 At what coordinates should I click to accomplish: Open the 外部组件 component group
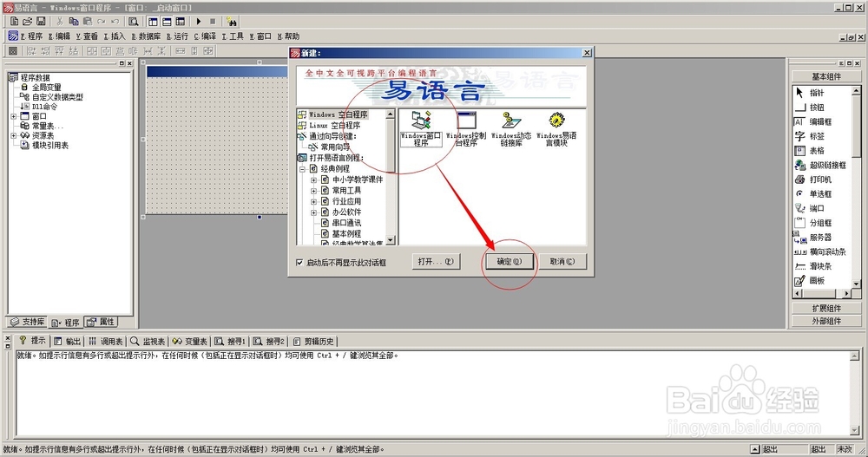click(x=826, y=321)
